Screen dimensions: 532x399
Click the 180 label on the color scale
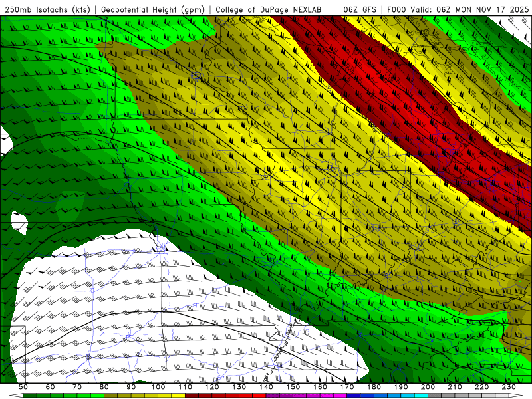tap(374, 387)
